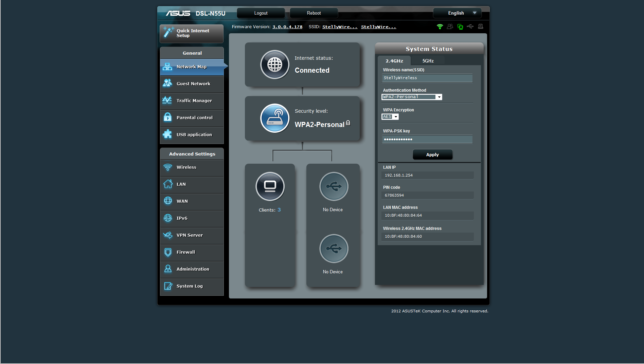Open the Clients computer icon
Screen dimensions: 644x364
[x=270, y=186]
